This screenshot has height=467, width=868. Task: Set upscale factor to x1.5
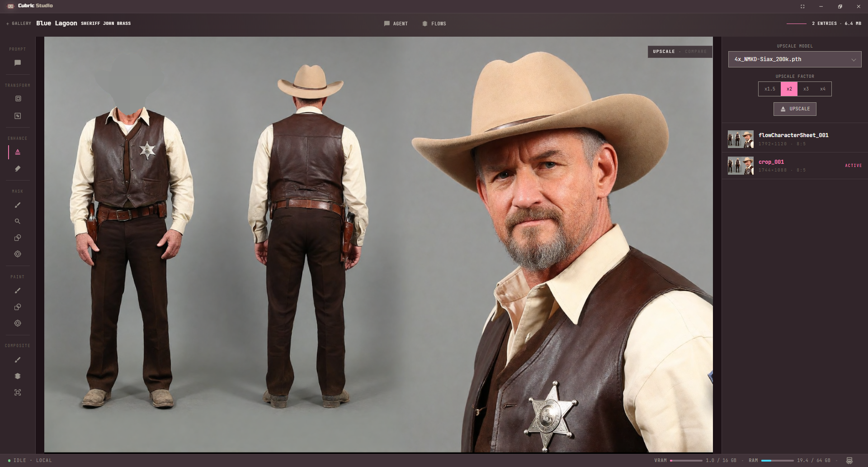tap(769, 89)
